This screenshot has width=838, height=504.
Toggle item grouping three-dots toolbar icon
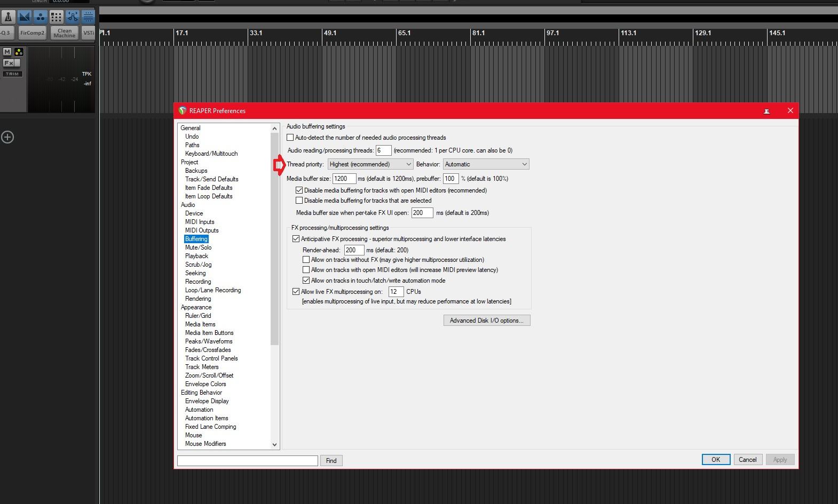tap(40, 17)
